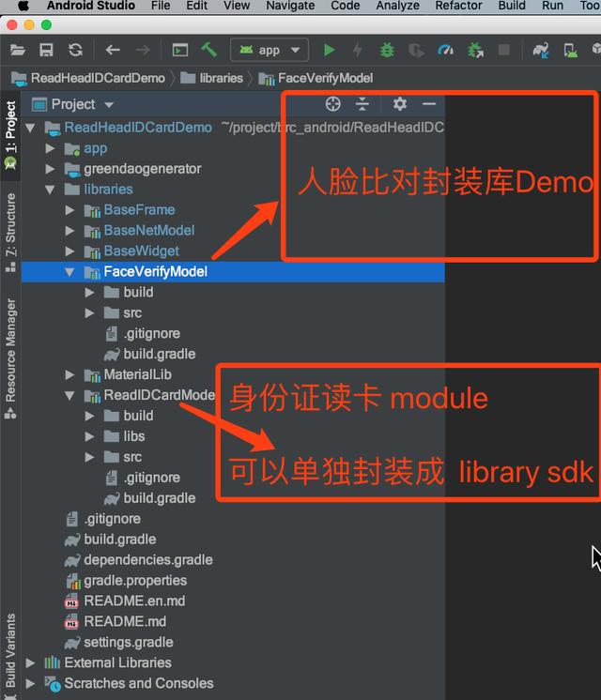Open the Refactor menu
Screen dimensions: 601x700
click(458, 6)
